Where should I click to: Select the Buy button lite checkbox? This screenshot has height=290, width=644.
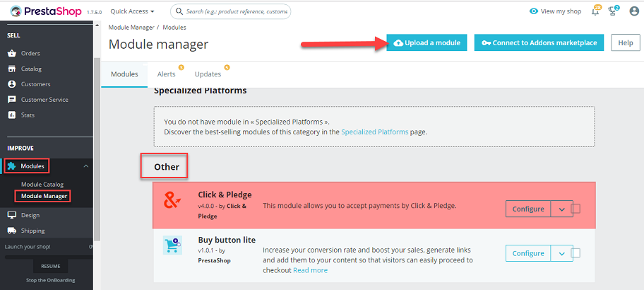(576, 253)
